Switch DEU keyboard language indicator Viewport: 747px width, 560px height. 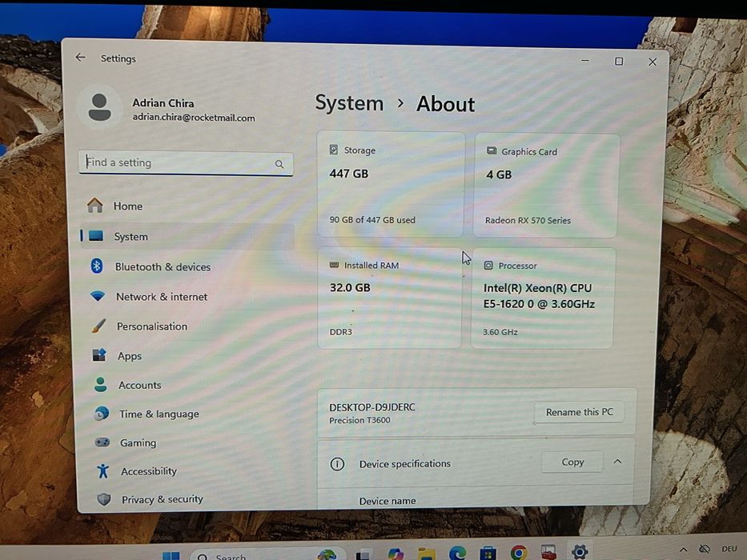point(729,549)
